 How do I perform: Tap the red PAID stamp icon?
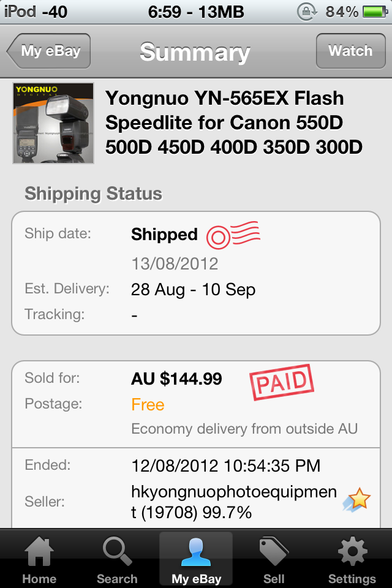tap(281, 383)
